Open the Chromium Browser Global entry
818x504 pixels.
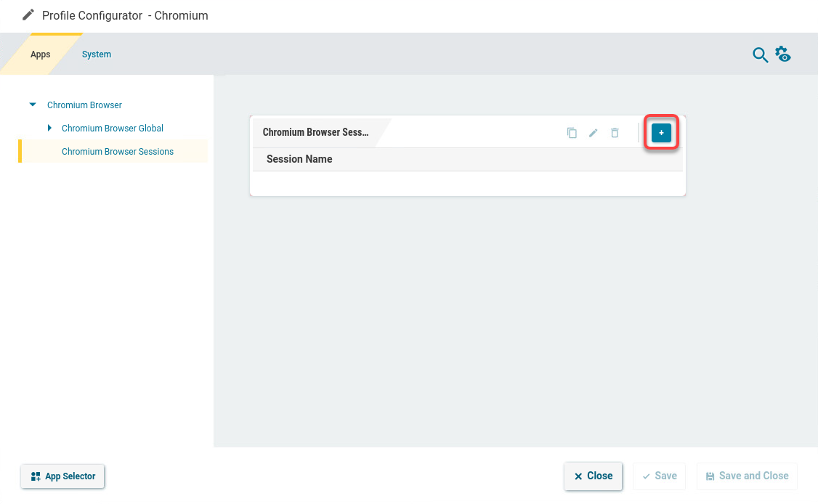click(x=113, y=129)
